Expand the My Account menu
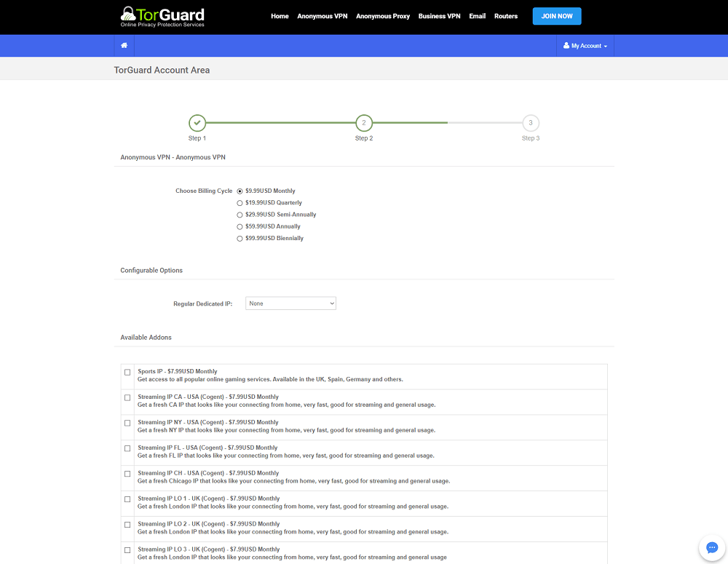 pos(585,46)
